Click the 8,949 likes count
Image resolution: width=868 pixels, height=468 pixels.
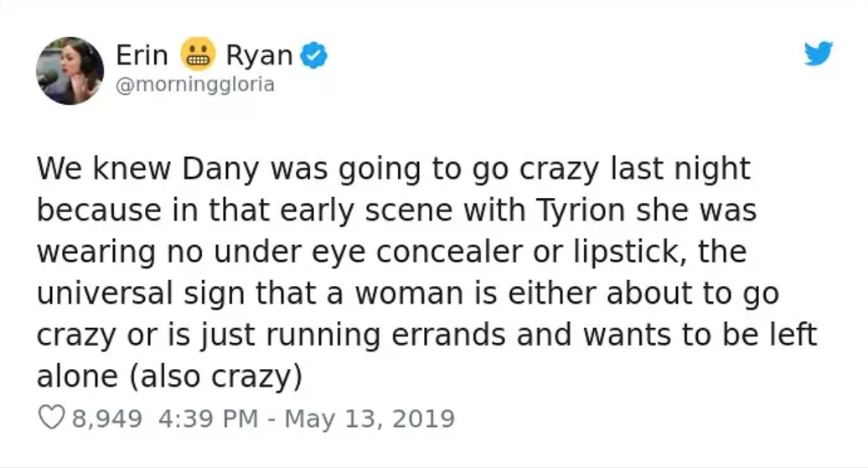click(108, 418)
